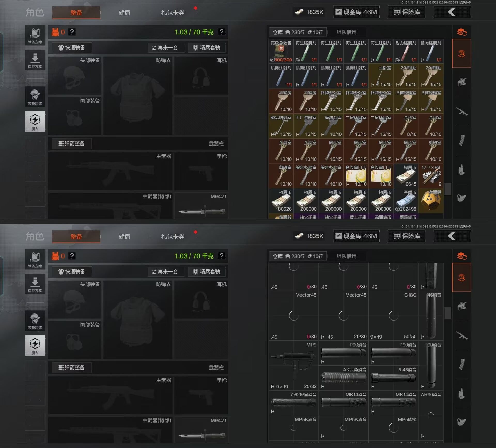This screenshot has width=496, height=448.
Task: Click 弹药整备 button in upper view
Action: (x=72, y=143)
